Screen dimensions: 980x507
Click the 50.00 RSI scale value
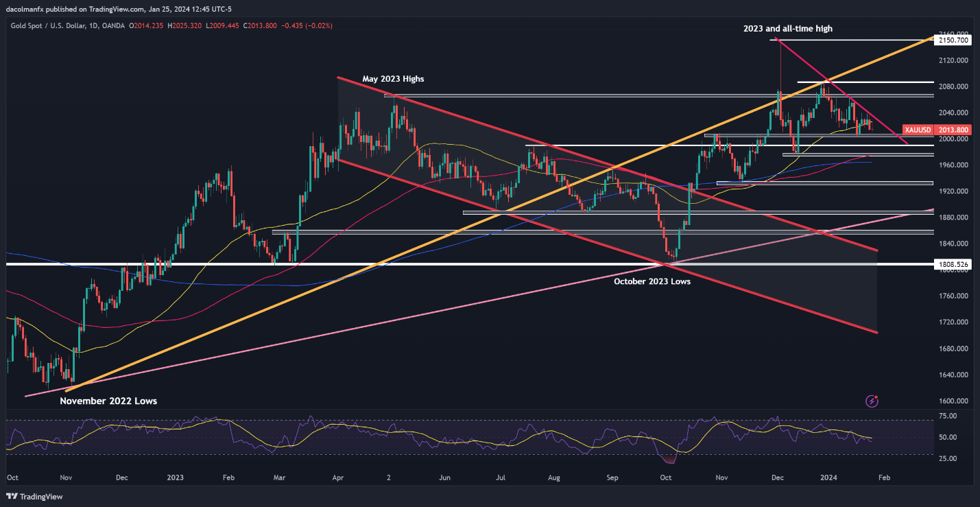point(948,436)
